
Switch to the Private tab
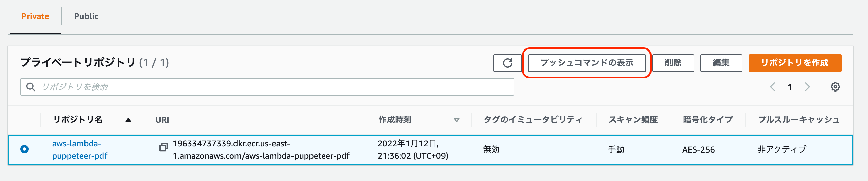pyautogui.click(x=35, y=16)
